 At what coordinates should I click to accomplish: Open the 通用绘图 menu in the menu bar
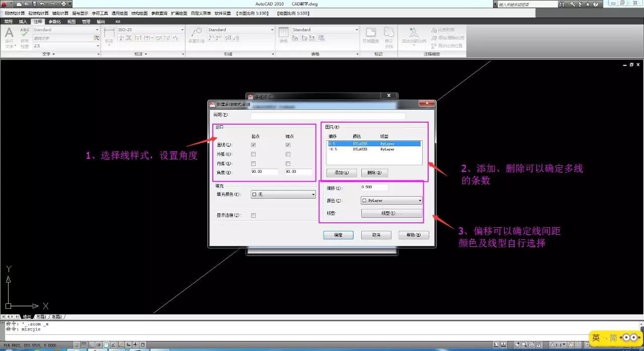pyautogui.click(x=120, y=13)
